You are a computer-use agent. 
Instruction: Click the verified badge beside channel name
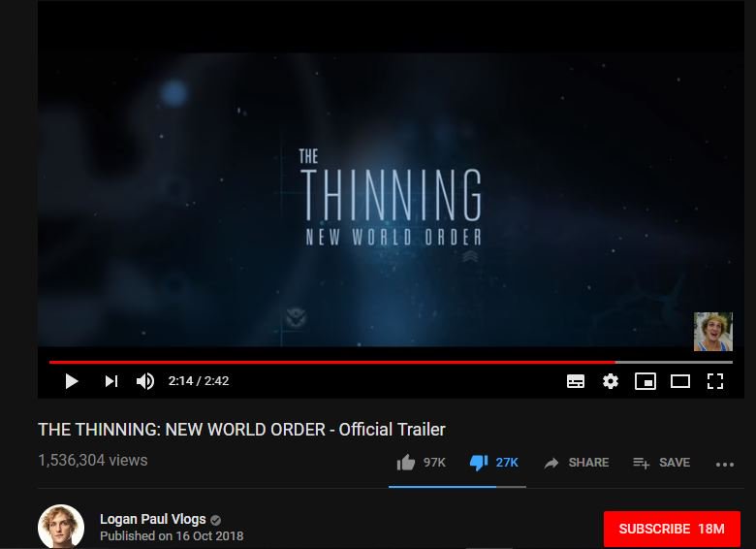click(216, 520)
